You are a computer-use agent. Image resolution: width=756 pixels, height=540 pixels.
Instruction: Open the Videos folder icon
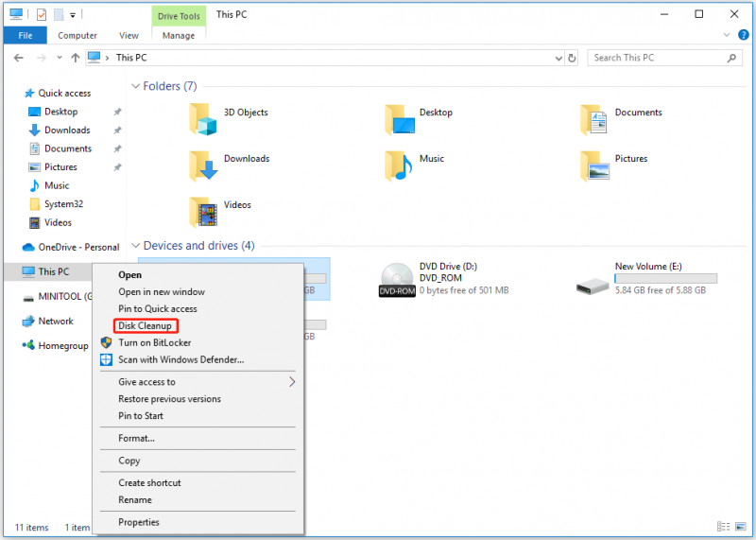click(203, 212)
